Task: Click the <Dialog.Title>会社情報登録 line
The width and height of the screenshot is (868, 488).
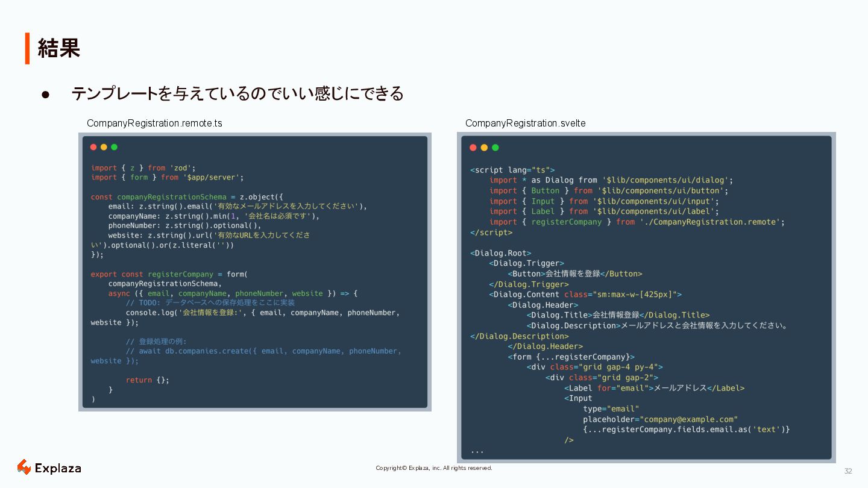Action: tap(618, 315)
